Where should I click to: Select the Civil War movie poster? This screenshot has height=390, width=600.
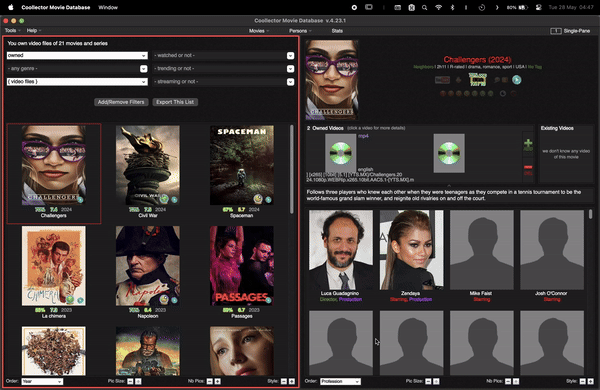click(148, 165)
